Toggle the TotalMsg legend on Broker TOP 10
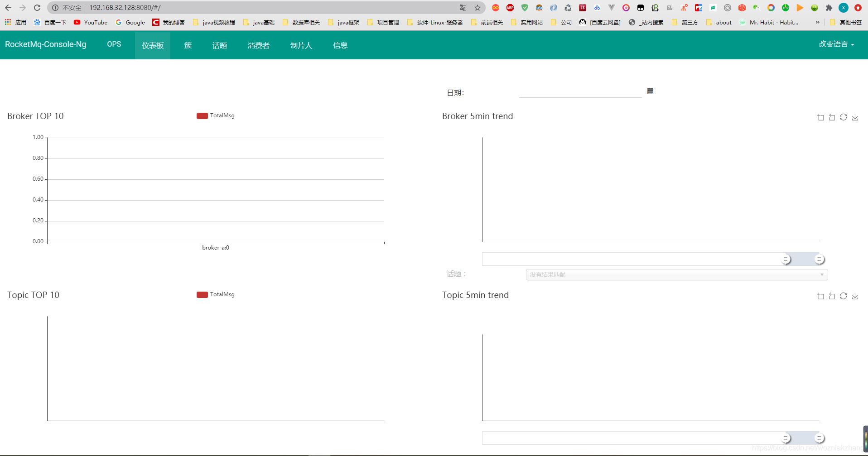The image size is (868, 456). point(215,115)
